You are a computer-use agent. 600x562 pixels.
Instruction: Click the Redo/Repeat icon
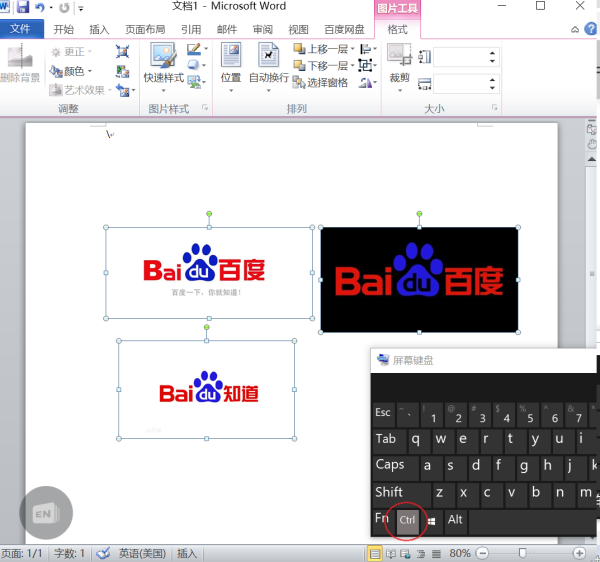64,8
